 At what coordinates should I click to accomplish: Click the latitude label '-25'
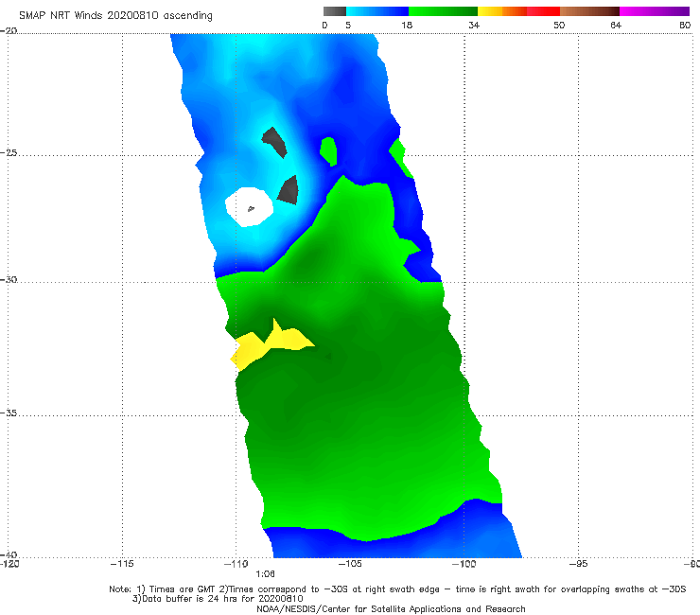9,153
